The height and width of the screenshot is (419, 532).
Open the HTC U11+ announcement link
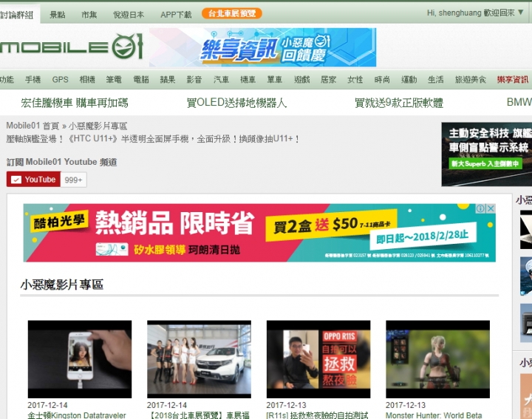[153, 138]
